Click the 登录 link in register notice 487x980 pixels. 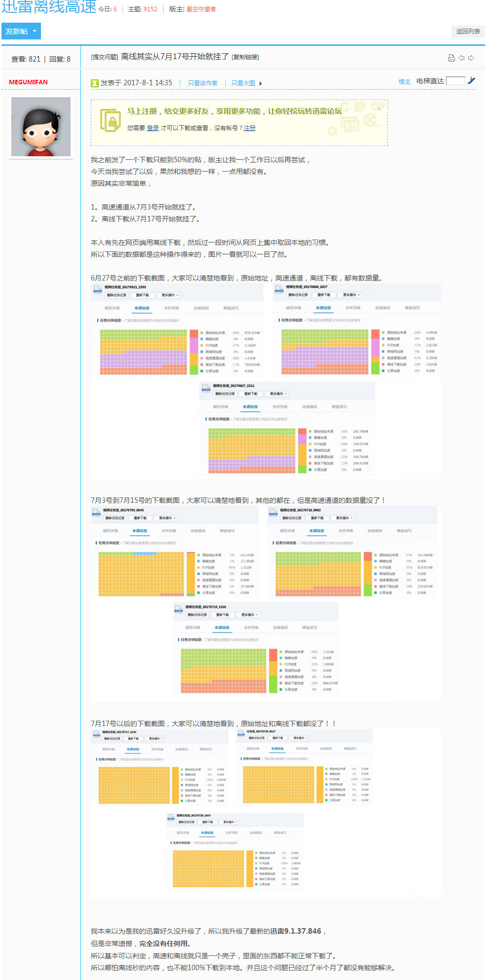click(152, 128)
